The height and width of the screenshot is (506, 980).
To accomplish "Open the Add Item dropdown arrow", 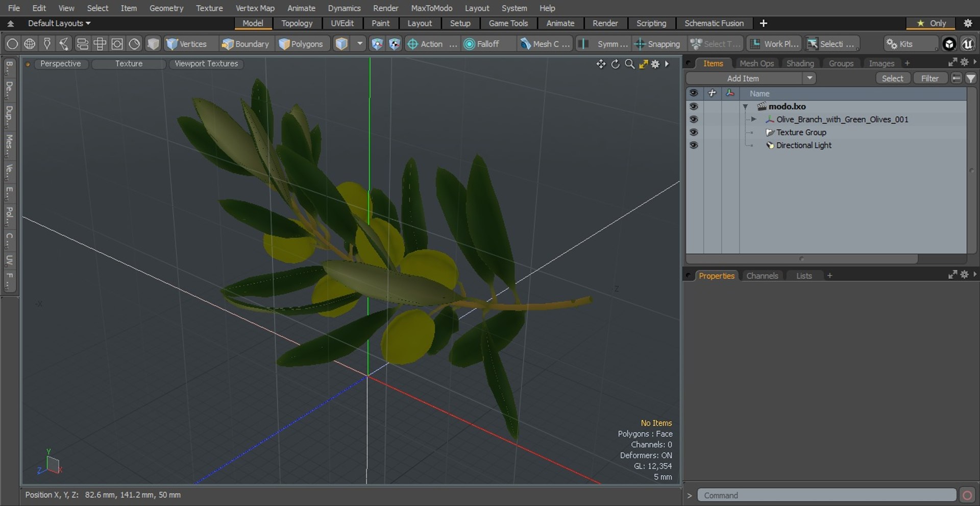I will point(810,78).
